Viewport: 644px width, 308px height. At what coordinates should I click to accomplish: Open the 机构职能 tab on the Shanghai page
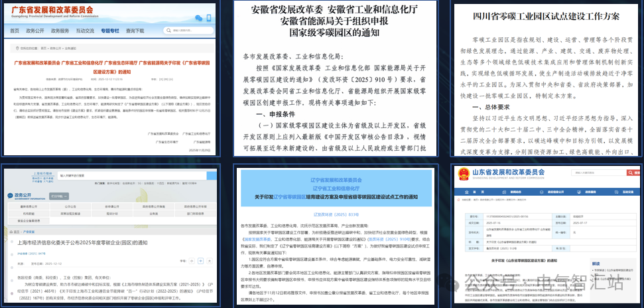29,214
